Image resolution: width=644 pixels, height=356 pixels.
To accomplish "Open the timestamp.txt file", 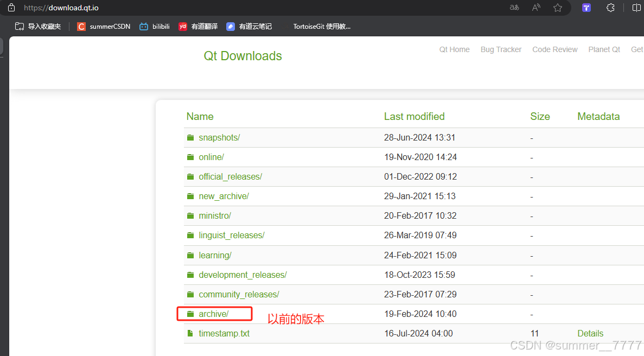I will point(224,333).
